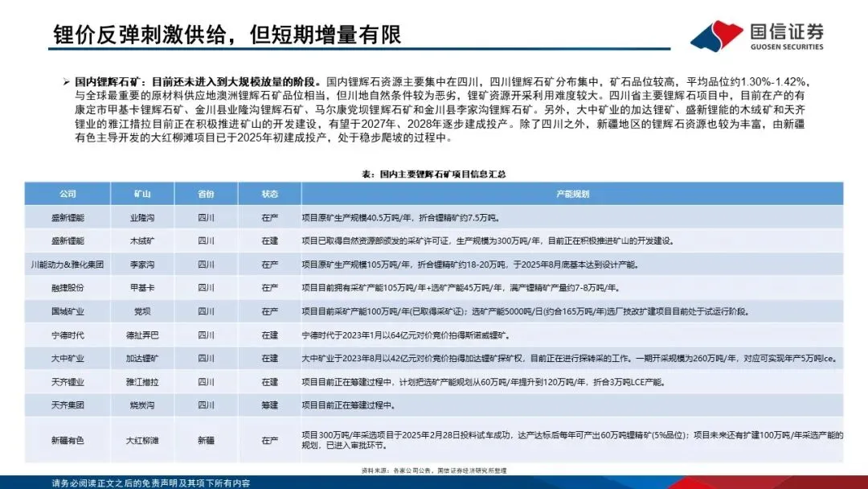Image resolution: width=868 pixels, height=489 pixels.
Task: Click company cell "新疆有色"
Action: tap(68, 440)
